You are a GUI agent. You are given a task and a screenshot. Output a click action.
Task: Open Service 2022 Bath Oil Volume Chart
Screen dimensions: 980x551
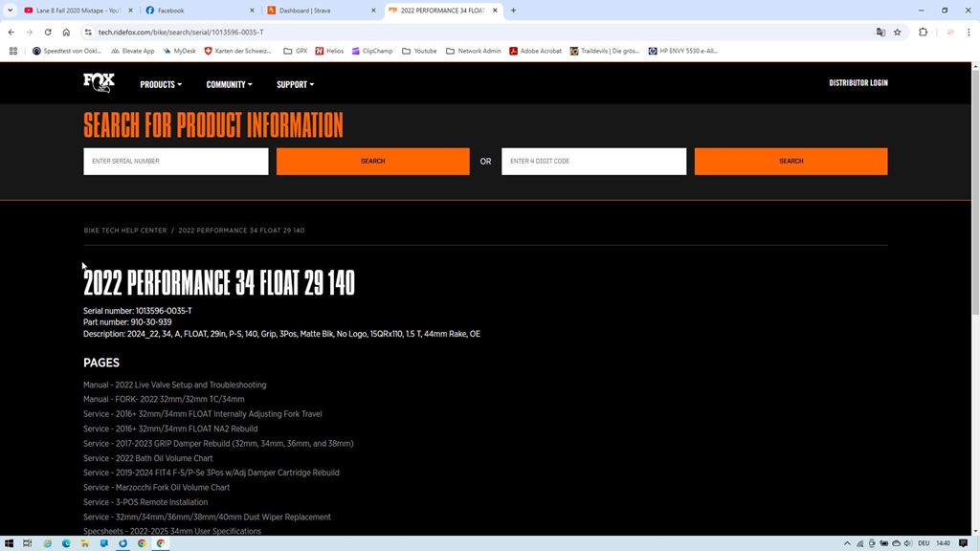[148, 458]
